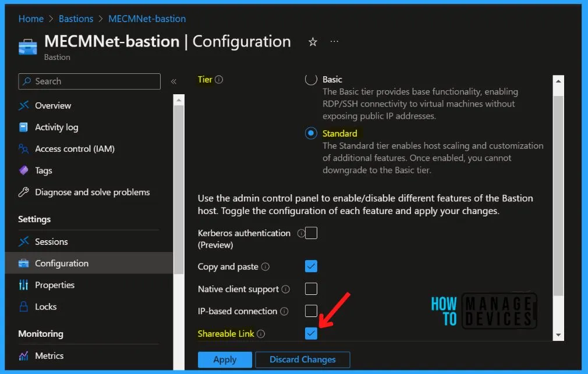Enable the Native client support checkbox

311,289
